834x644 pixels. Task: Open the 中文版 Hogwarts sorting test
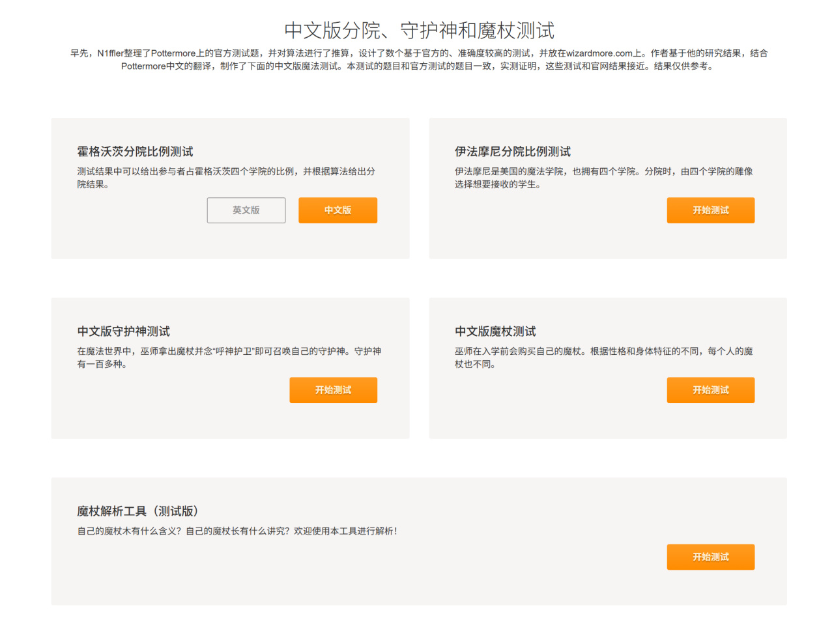(338, 210)
